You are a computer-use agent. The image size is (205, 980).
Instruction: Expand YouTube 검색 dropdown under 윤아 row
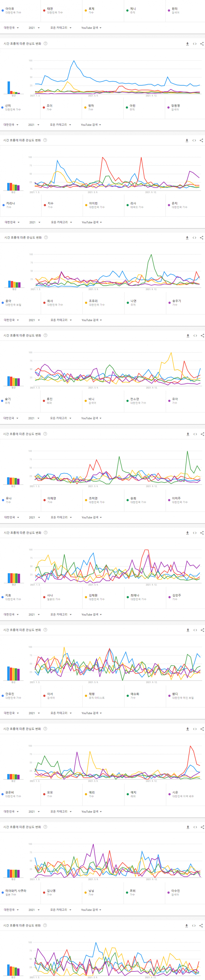[x=91, y=320]
